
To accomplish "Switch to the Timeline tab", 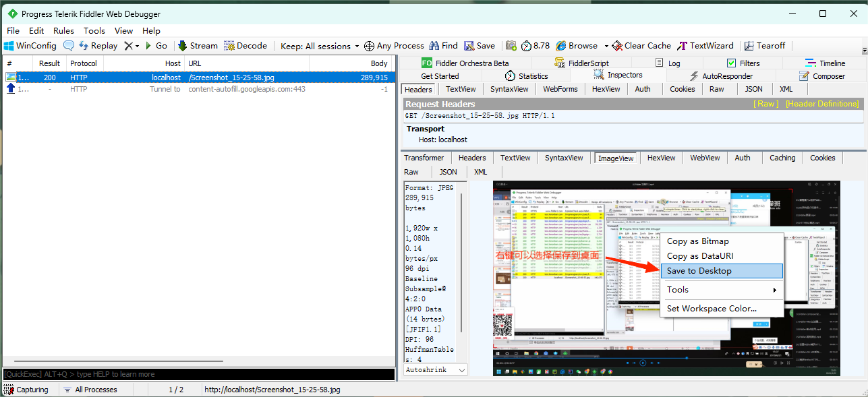I will [826, 63].
